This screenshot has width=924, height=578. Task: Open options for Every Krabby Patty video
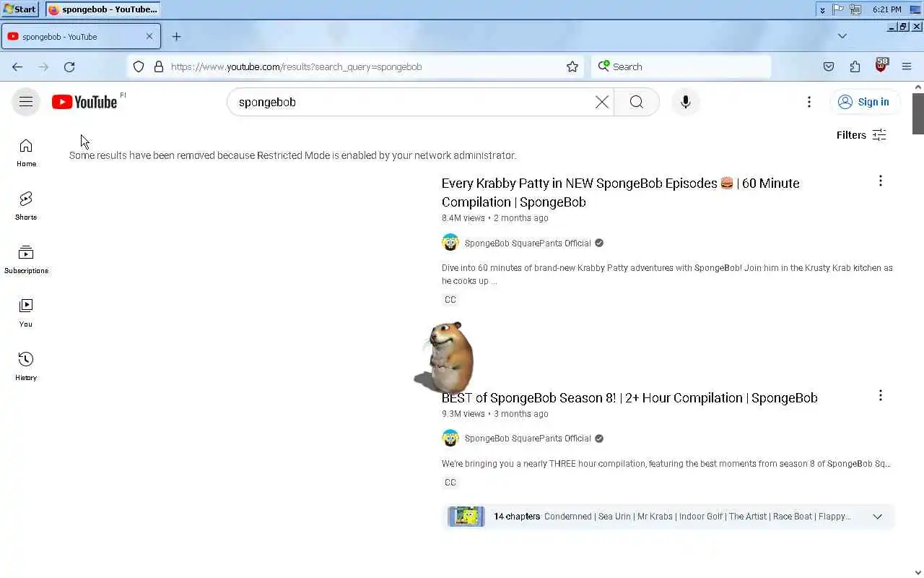click(x=880, y=181)
